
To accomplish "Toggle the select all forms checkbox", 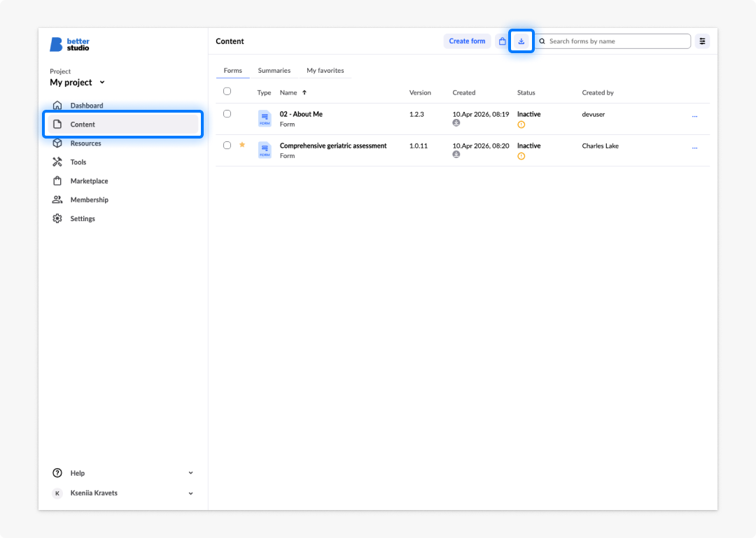I will (227, 91).
